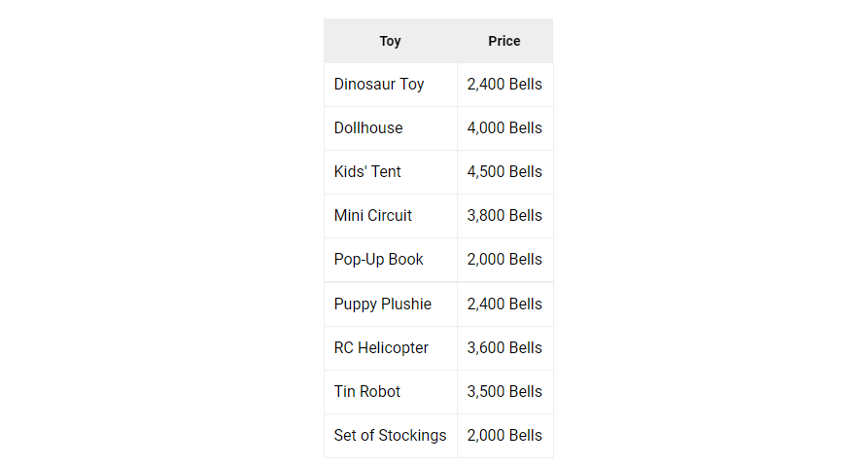
Task: Click the 3,800 Bells price
Action: 504,216
